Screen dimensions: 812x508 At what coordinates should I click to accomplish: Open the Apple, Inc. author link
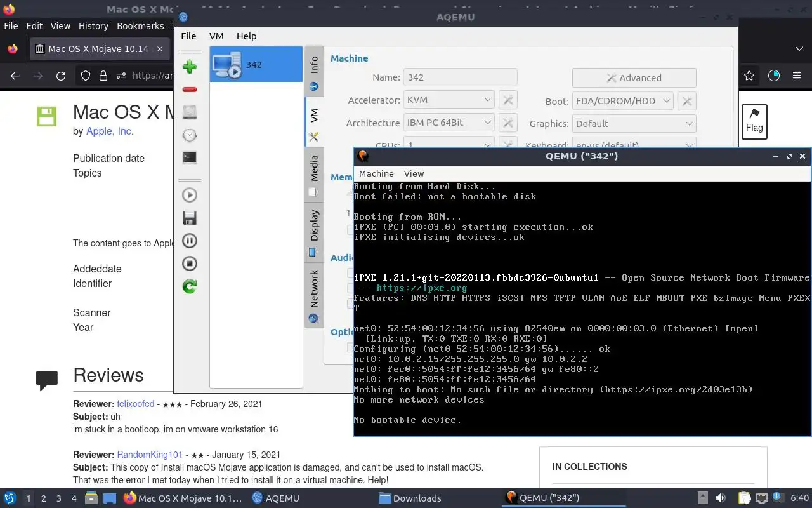(x=110, y=131)
